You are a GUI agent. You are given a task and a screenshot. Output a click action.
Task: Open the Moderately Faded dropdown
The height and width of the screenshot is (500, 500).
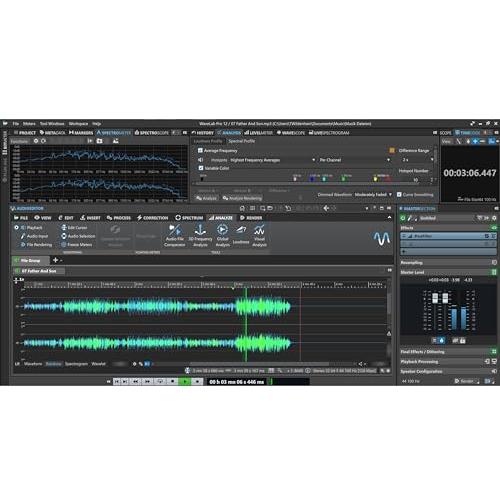(373, 194)
